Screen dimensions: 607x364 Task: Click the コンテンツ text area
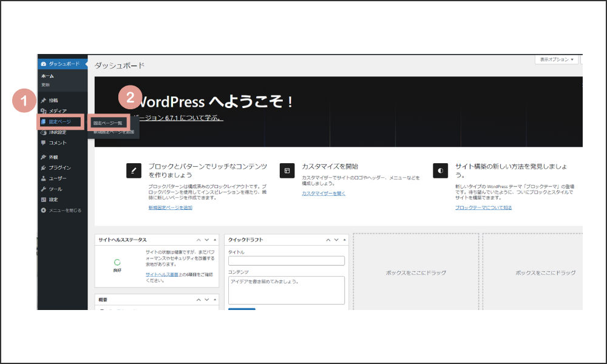pyautogui.click(x=287, y=290)
